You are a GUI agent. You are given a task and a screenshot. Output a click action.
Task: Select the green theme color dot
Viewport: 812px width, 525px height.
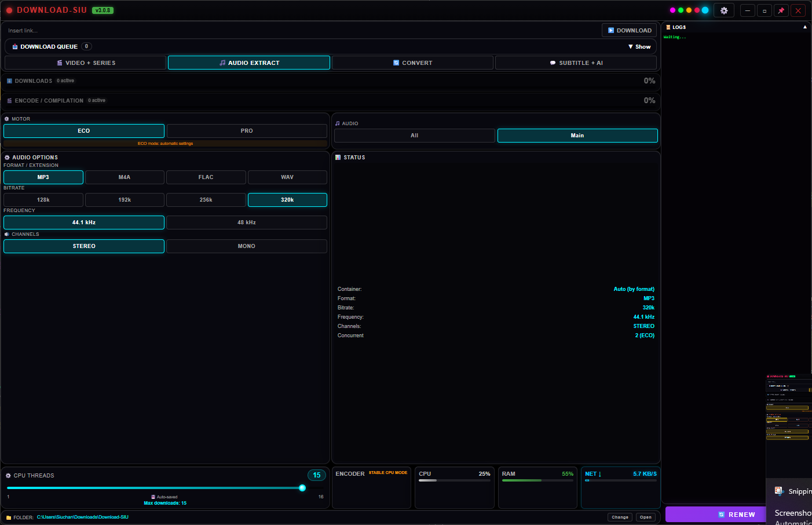pos(681,10)
